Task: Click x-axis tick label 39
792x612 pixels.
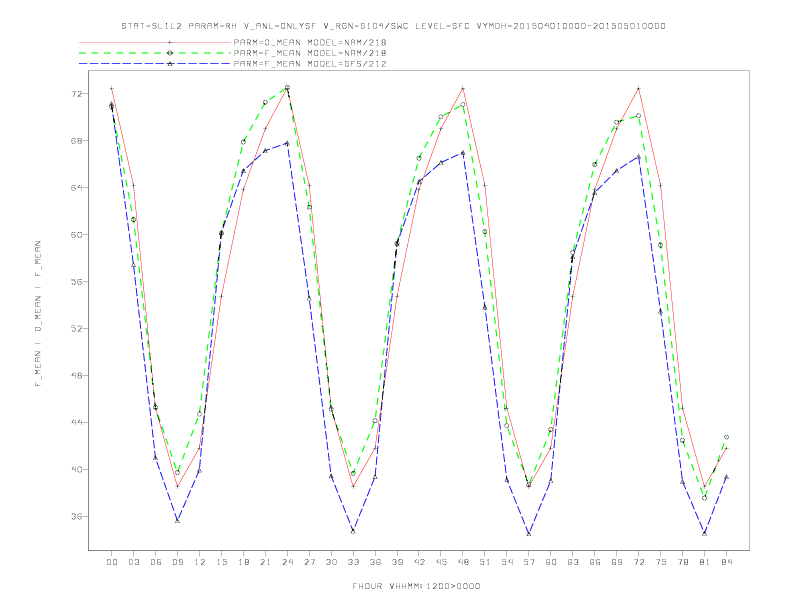Action: coord(397,562)
